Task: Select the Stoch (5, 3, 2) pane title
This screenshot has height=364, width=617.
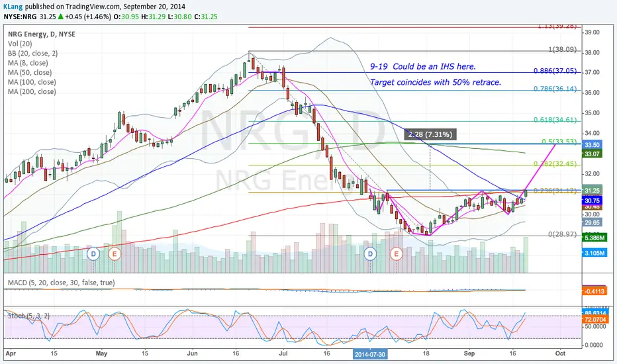Action: point(28,316)
